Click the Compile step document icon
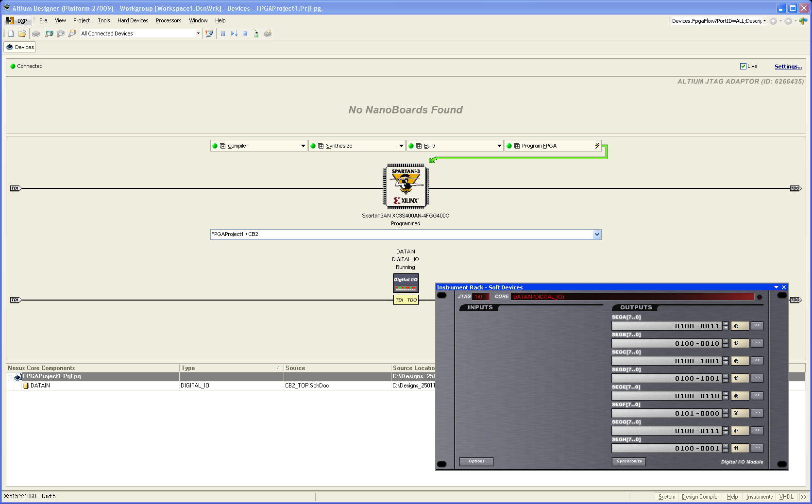 [x=223, y=146]
